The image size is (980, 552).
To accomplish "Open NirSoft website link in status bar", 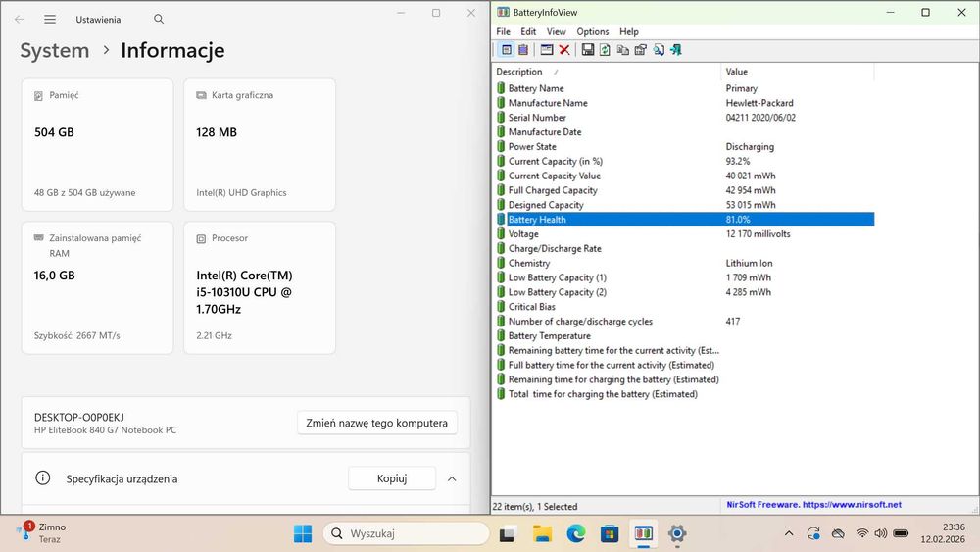I will pyautogui.click(x=813, y=505).
